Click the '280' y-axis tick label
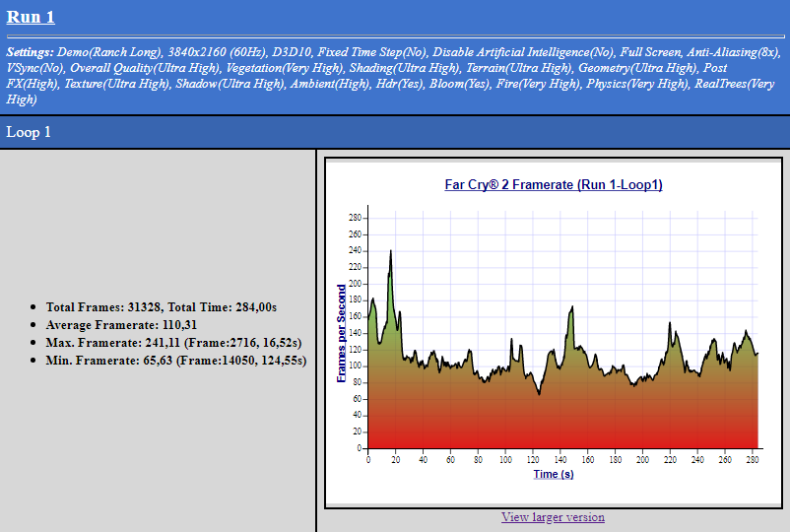Screen dimensions: 790x532 355,218
